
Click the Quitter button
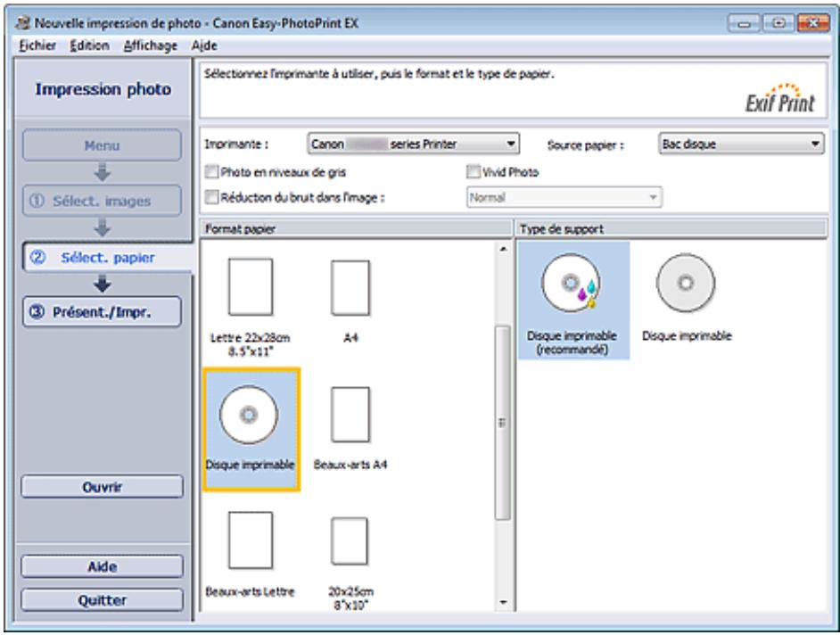[102, 600]
